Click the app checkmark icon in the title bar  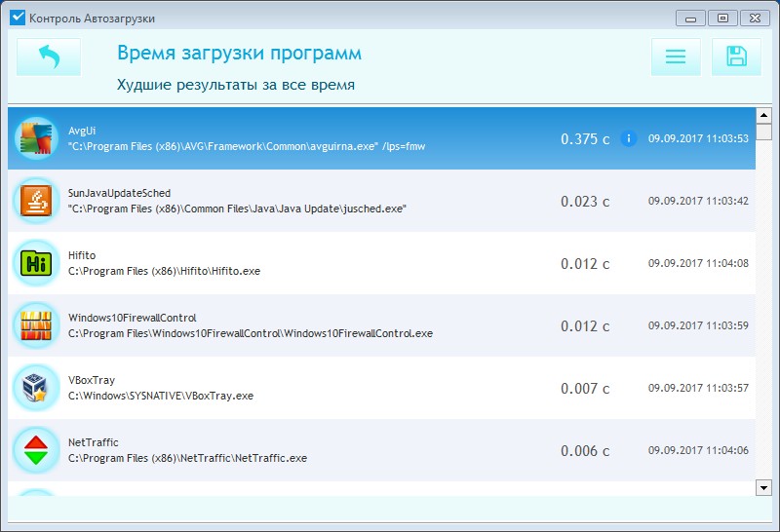pyautogui.click(x=18, y=18)
